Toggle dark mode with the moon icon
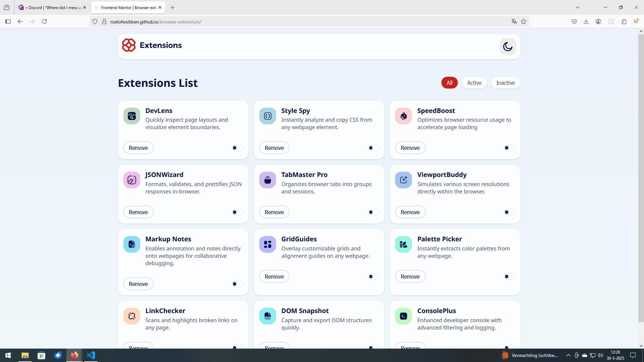This screenshot has height=362, width=644. [x=507, y=47]
